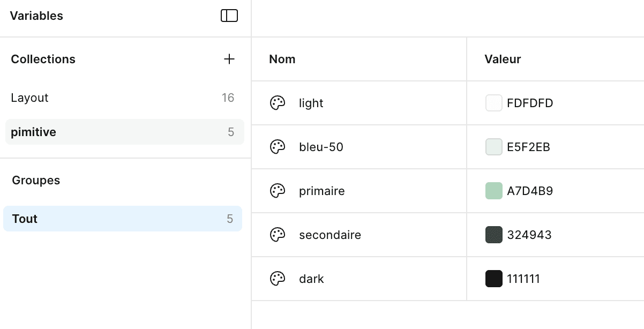This screenshot has height=329, width=644.
Task: Open the 111111 black color swatch
Action: tap(493, 279)
